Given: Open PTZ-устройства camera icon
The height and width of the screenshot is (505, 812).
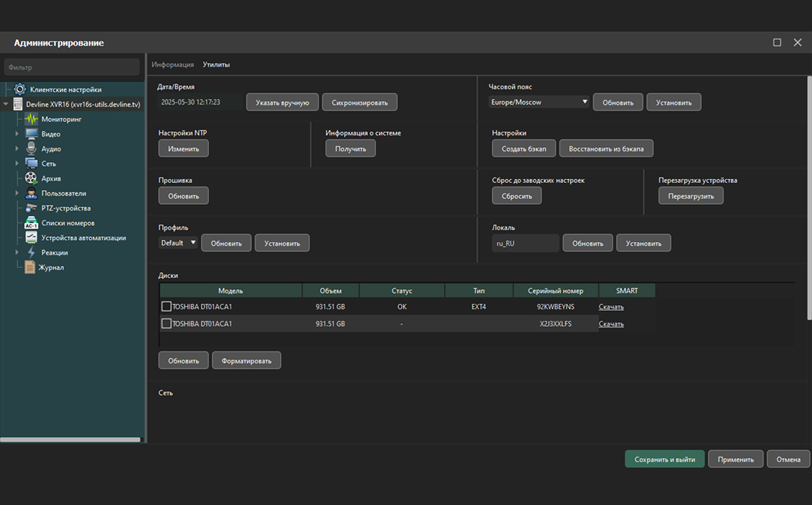Looking at the screenshot, I should pyautogui.click(x=32, y=208).
